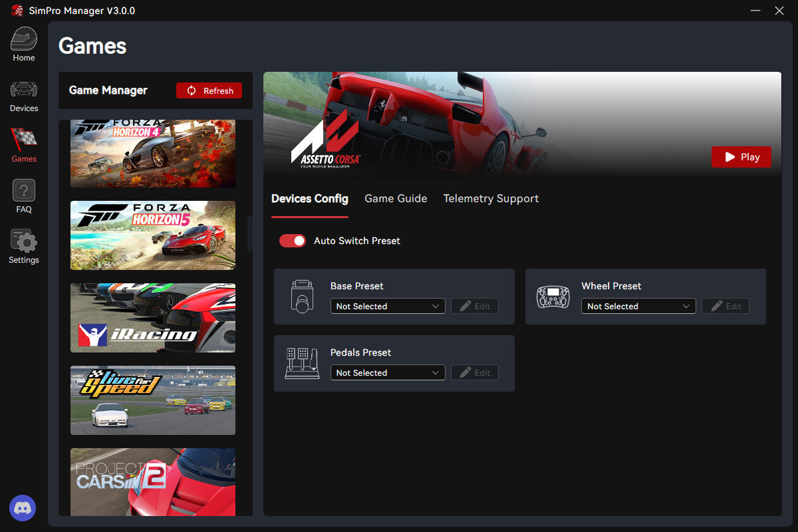
Task: Click the steering wheel icon beside Wheel Preset
Action: (553, 297)
